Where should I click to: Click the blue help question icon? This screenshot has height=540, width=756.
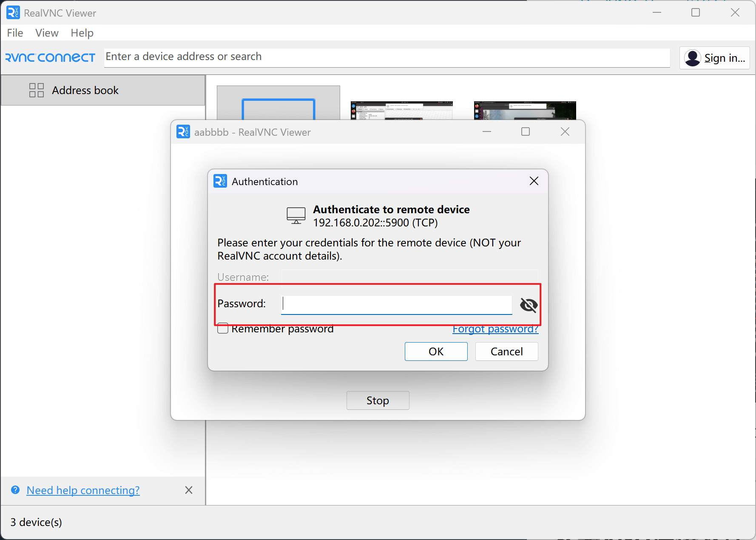point(15,490)
